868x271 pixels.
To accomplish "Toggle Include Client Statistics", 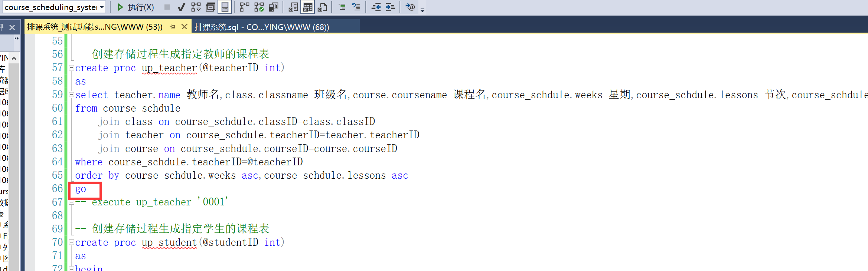I will click(x=274, y=7).
